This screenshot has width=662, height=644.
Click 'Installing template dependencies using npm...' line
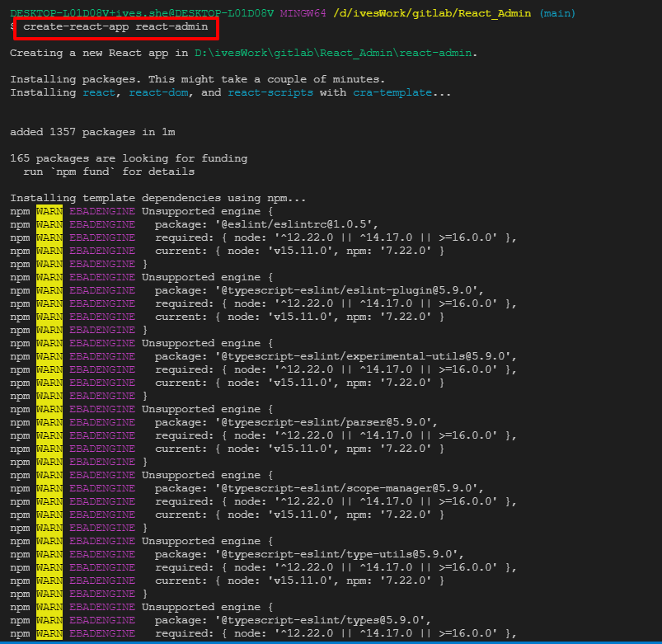point(158,198)
